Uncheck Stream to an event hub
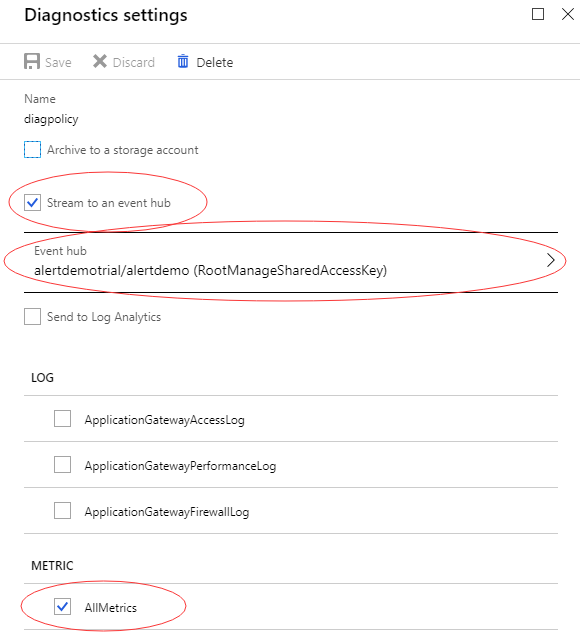Image resolution: width=580 pixels, height=633 pixels. pyautogui.click(x=32, y=203)
